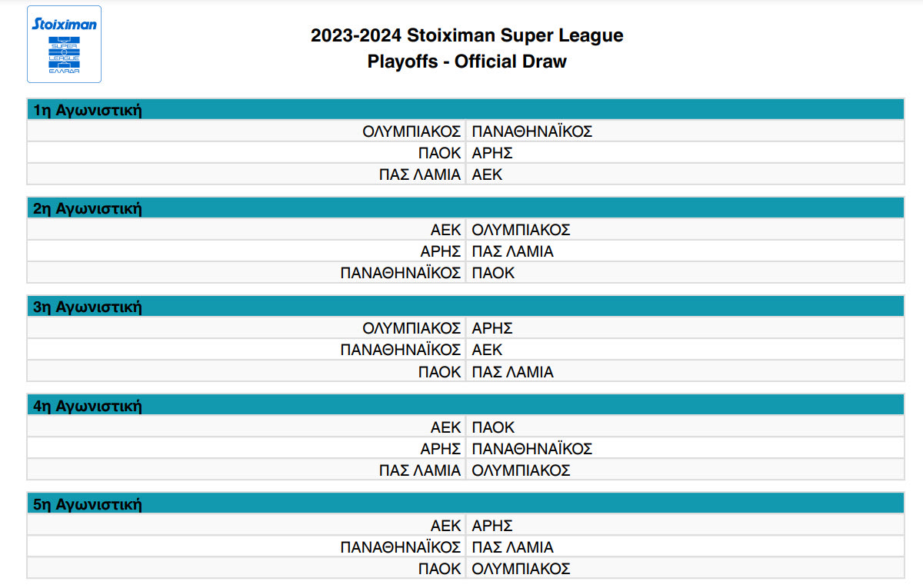Image resolution: width=923 pixels, height=588 pixels.
Task: Click ΑΡΗΣ away team in 1η Αγωνιστική
Action: pyautogui.click(x=492, y=153)
